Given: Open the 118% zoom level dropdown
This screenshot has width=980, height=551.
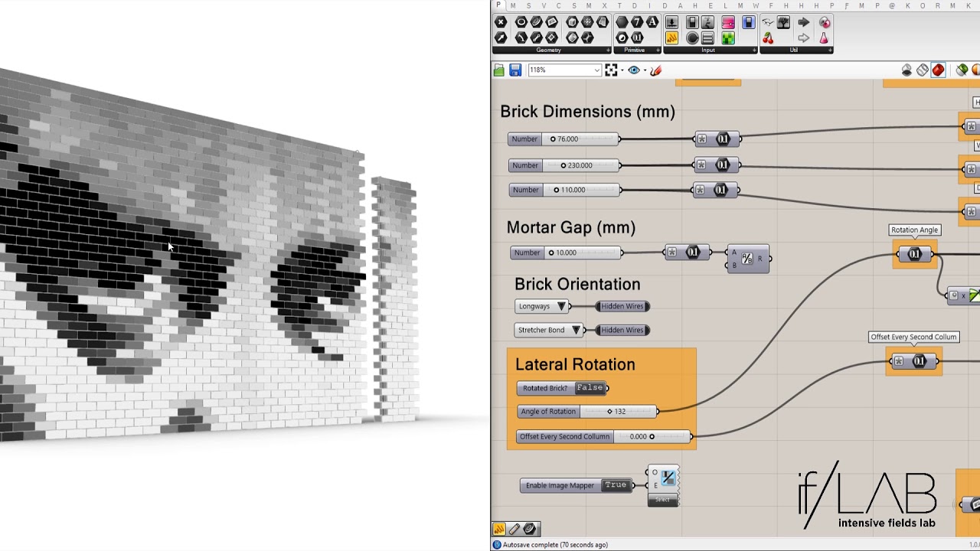Looking at the screenshot, I should pos(596,70).
